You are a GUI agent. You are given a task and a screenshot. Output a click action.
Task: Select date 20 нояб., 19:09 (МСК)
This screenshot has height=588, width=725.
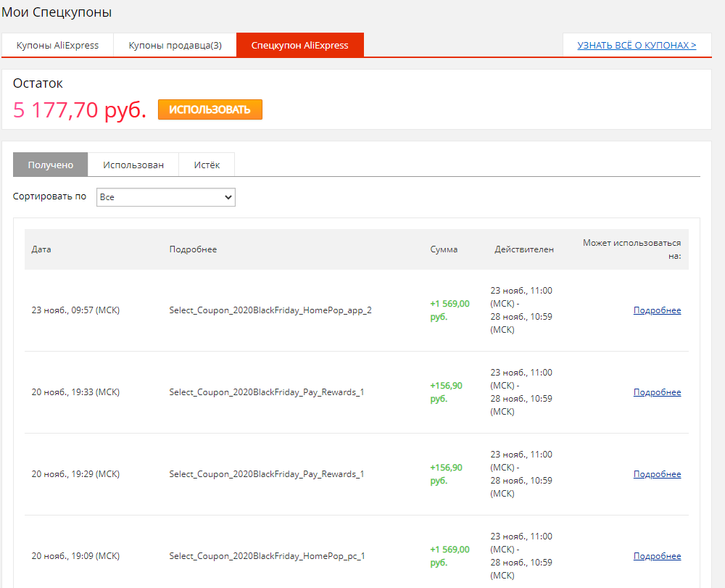(x=75, y=555)
